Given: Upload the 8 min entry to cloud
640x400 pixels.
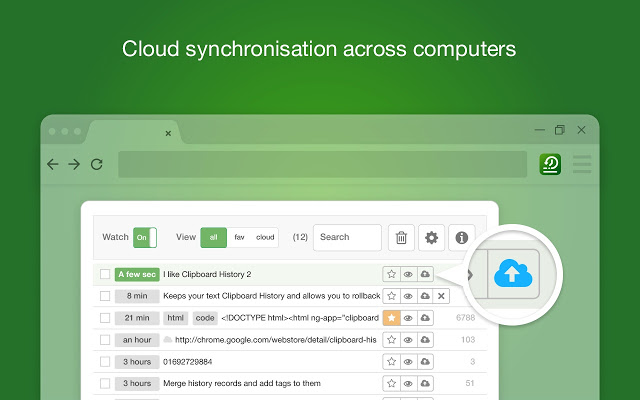Looking at the screenshot, I should click(x=424, y=296).
